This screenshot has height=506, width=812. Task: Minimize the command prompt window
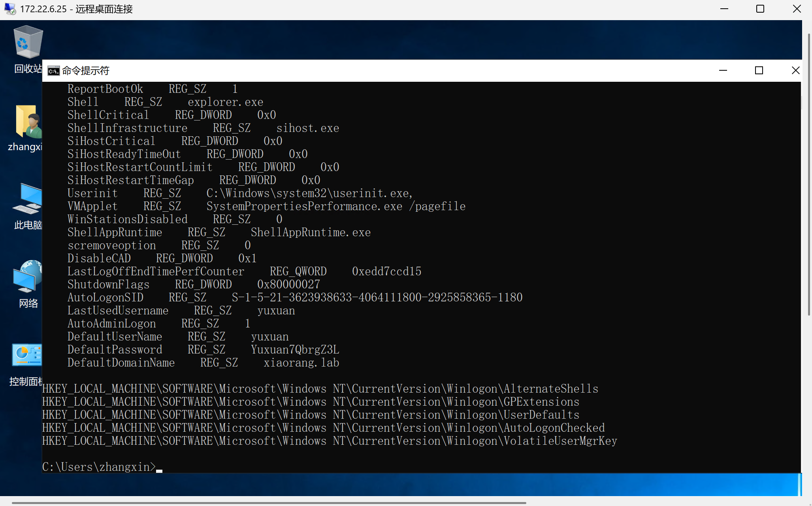(723, 70)
